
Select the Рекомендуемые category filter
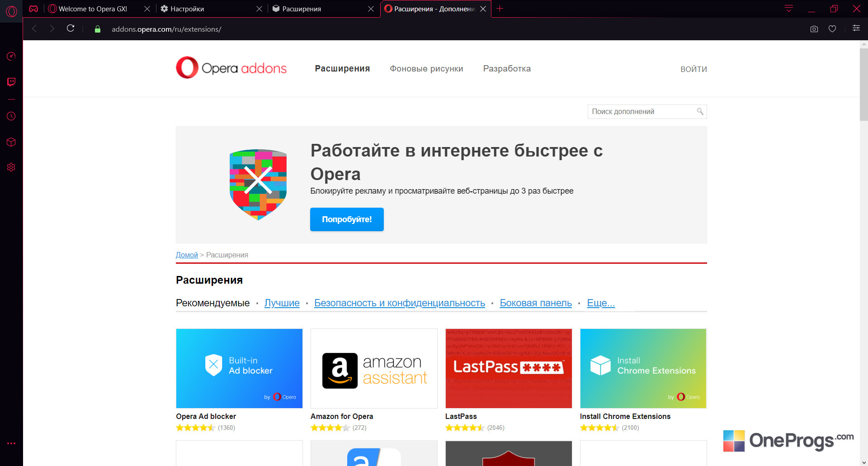(x=212, y=303)
